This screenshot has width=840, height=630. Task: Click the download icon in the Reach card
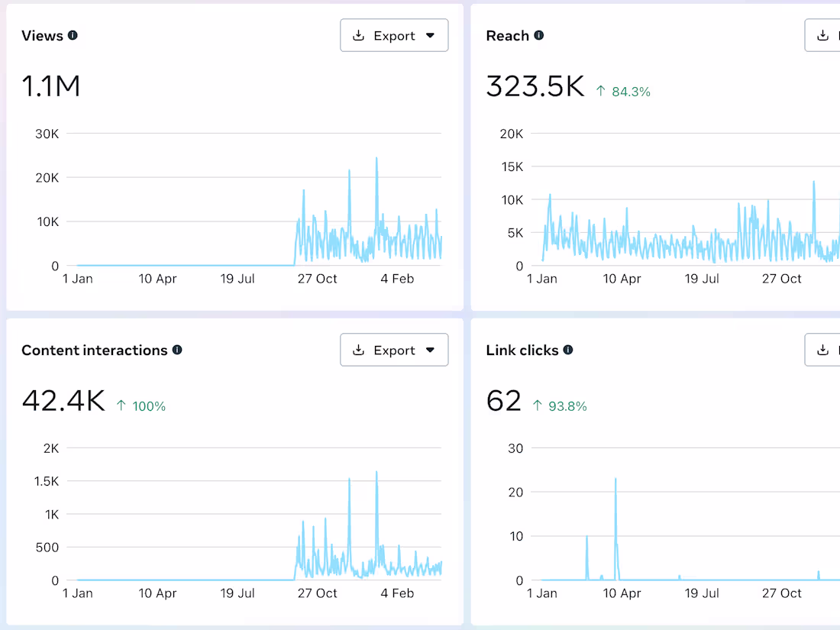click(823, 35)
